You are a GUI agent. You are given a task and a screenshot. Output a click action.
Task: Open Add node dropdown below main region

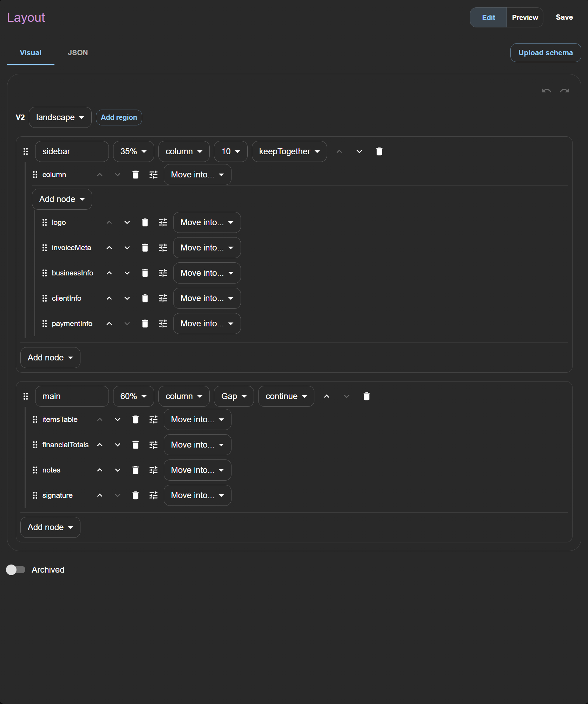pyautogui.click(x=50, y=527)
